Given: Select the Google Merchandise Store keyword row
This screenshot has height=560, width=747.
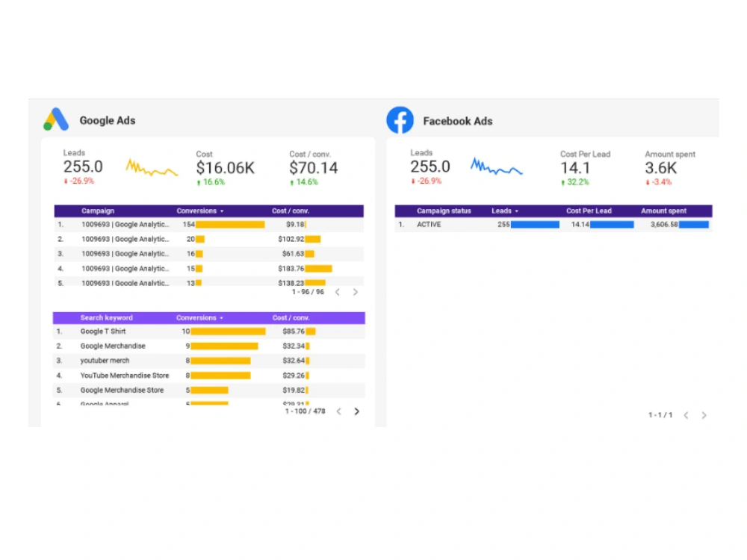Looking at the screenshot, I should [x=208, y=390].
